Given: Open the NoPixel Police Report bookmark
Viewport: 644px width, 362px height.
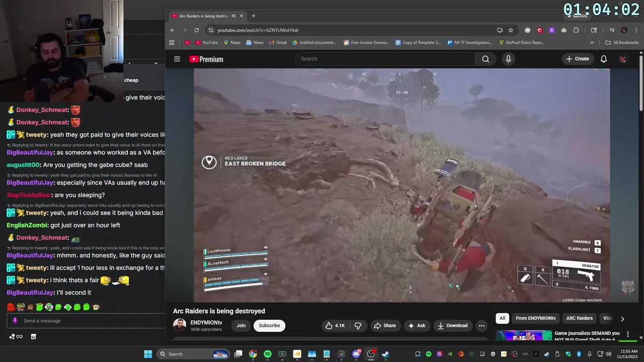Looking at the screenshot, I should (x=522, y=43).
